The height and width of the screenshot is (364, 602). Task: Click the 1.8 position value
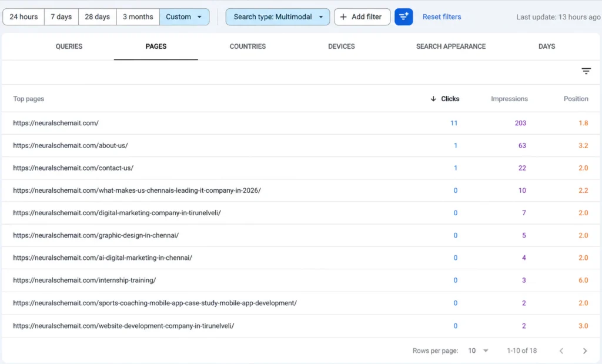click(x=583, y=123)
